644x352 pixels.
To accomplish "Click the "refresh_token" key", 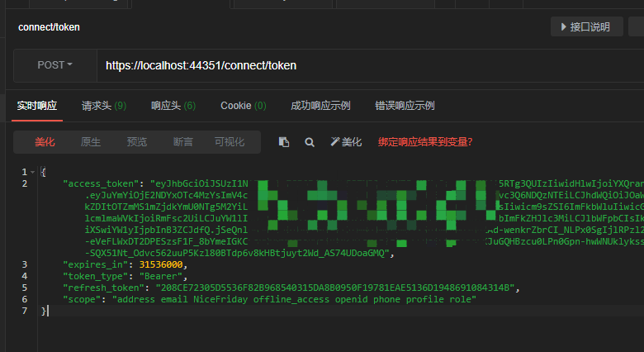I will point(103,288).
